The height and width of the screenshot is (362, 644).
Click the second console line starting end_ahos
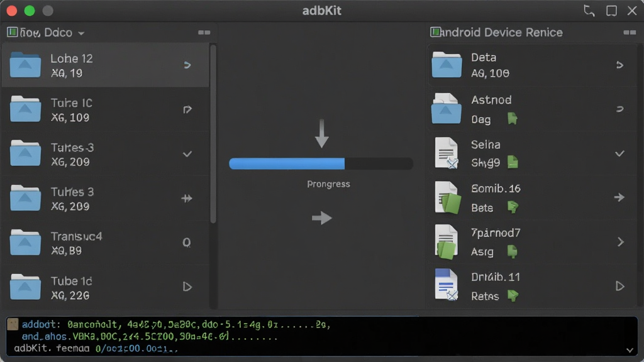click(x=150, y=337)
